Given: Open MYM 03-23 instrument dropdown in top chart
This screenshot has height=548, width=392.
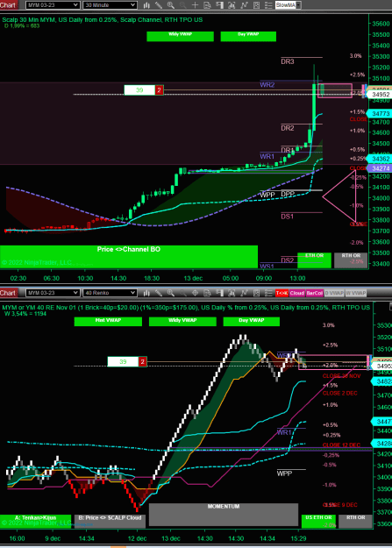Looking at the screenshot, I should click(x=52, y=5).
